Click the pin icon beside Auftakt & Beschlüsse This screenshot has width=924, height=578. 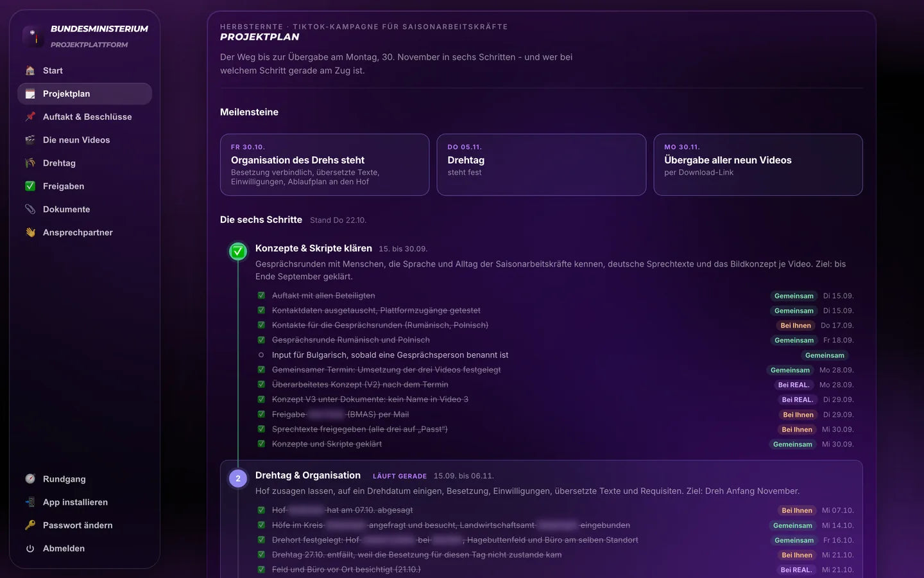(x=30, y=117)
